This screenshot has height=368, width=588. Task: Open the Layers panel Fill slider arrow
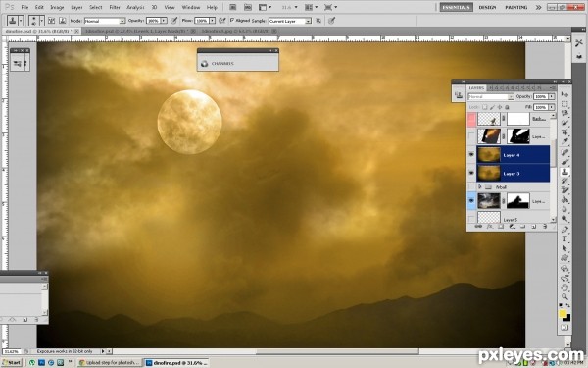tap(551, 107)
